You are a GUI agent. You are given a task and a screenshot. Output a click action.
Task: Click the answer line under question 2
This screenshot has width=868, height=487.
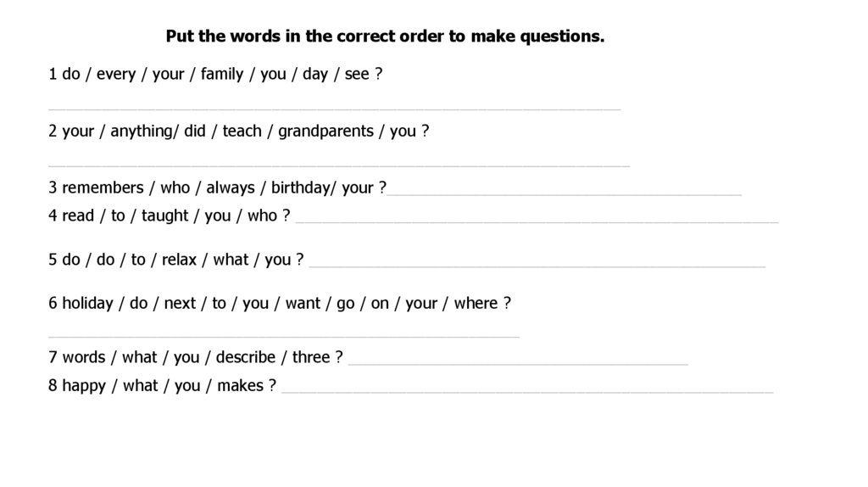click(x=339, y=165)
